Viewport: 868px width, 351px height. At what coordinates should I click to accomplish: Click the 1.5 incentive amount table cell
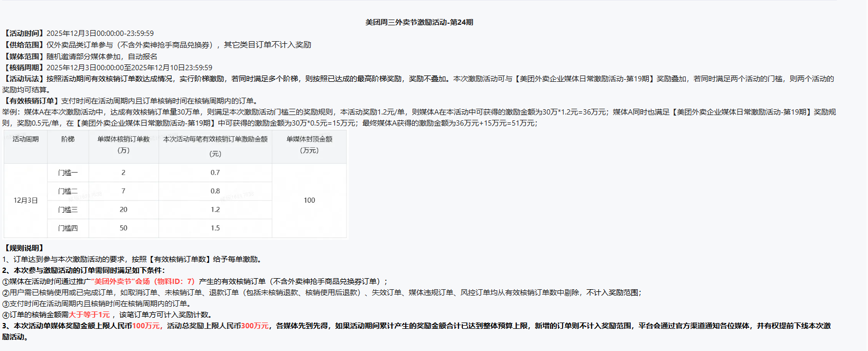215,228
